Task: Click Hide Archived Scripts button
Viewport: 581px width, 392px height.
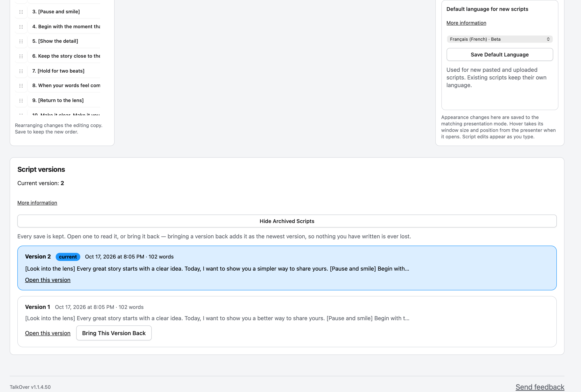Action: [287, 221]
